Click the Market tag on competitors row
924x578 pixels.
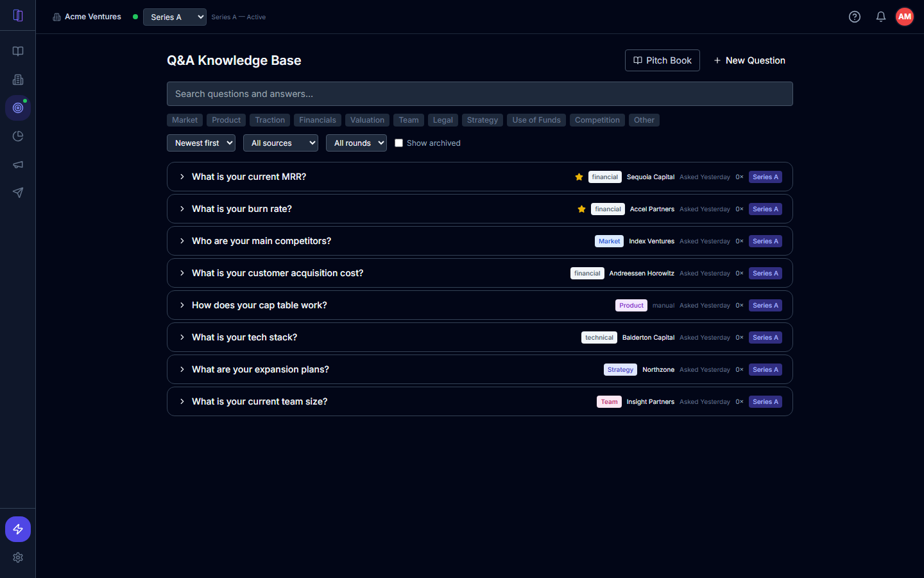610,241
